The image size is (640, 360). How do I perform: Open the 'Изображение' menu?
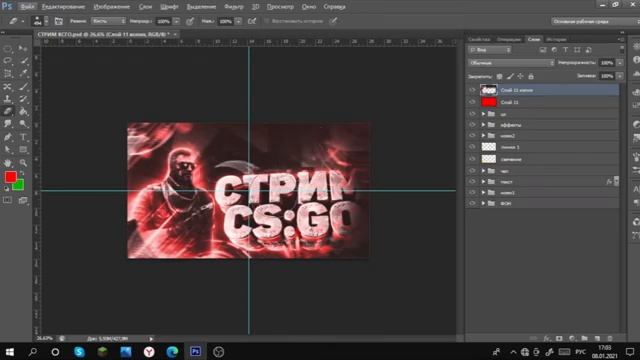[111, 7]
